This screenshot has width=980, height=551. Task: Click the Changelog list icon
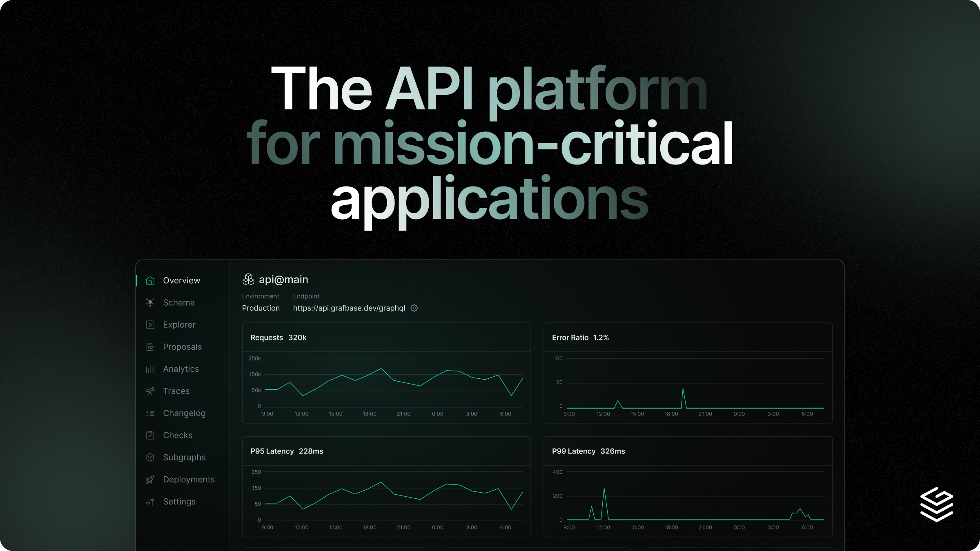(x=150, y=413)
